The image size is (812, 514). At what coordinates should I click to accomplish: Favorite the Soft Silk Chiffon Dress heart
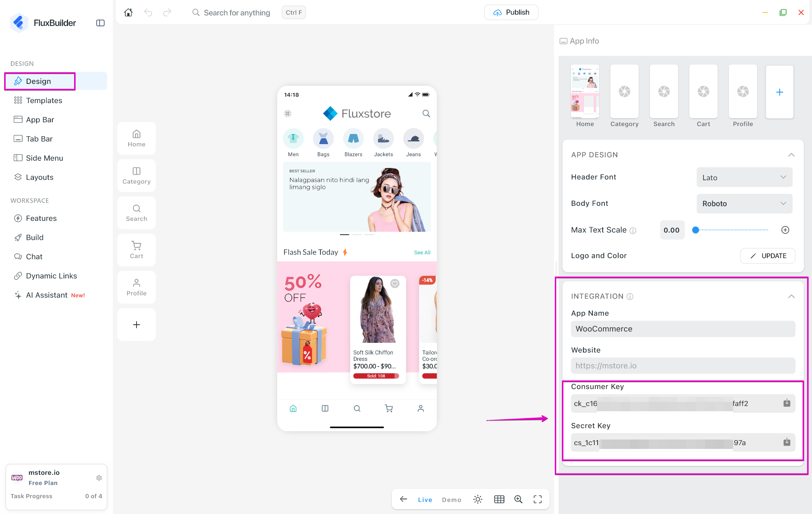(395, 283)
